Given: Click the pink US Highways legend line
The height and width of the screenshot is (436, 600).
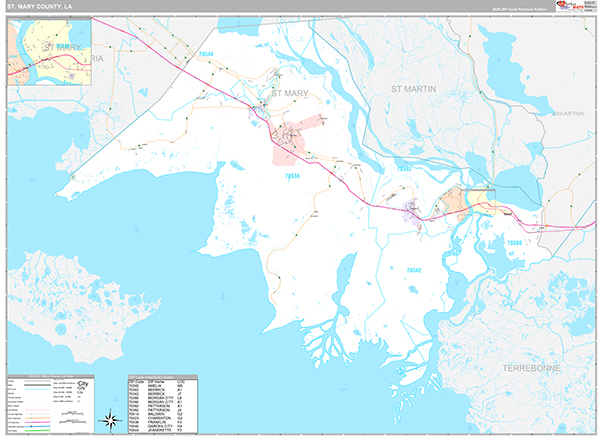Looking at the screenshot, I should (x=38, y=422).
